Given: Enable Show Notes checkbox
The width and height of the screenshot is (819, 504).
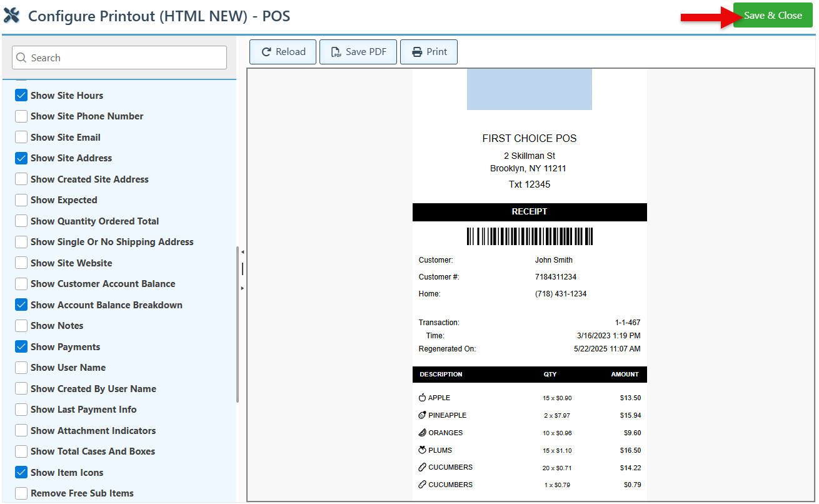Looking at the screenshot, I should pyautogui.click(x=21, y=326).
